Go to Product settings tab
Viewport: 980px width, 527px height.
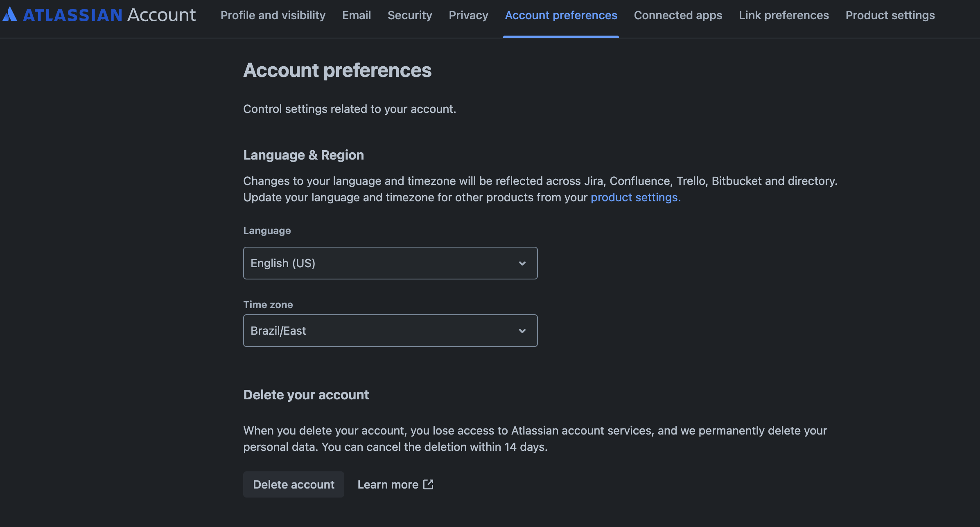tap(890, 16)
